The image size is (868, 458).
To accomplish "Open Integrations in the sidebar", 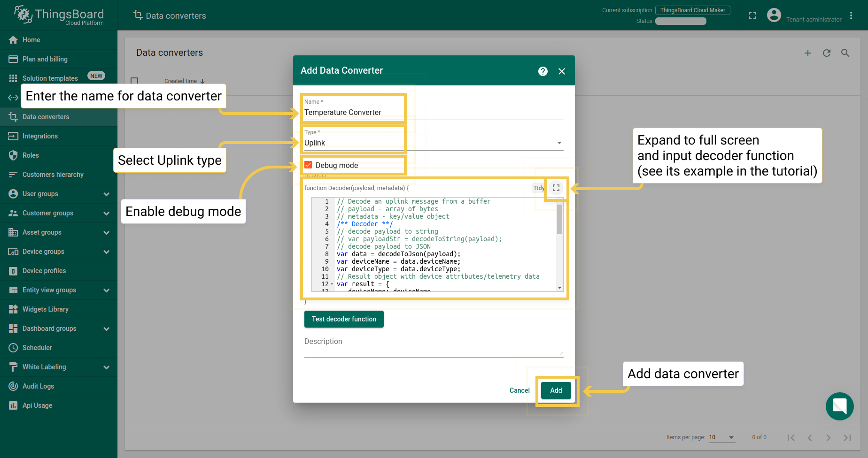I will tap(59, 136).
